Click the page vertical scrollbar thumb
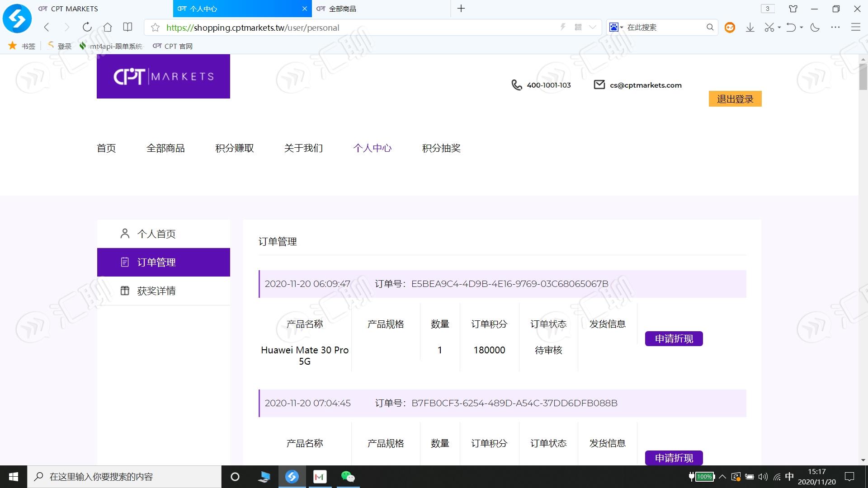The width and height of the screenshot is (868, 488). click(x=863, y=77)
